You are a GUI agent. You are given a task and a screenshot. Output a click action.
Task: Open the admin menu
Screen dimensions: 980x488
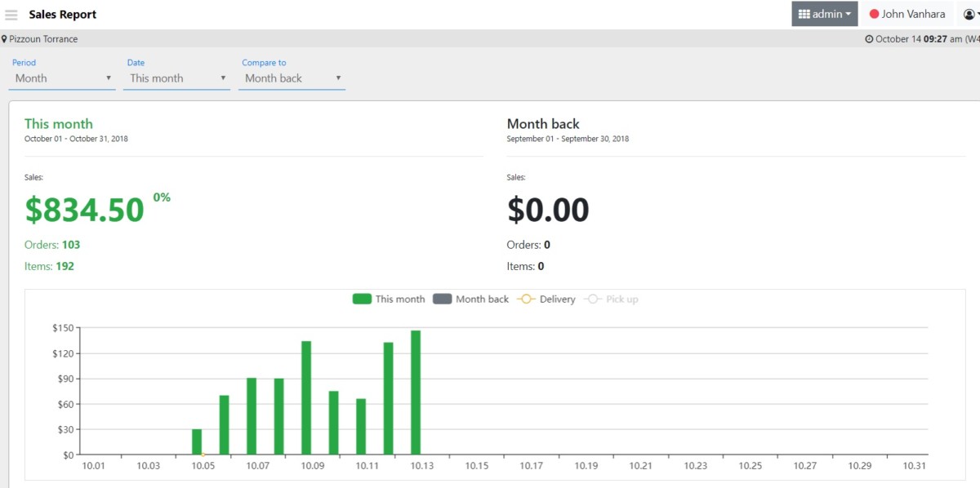click(825, 14)
